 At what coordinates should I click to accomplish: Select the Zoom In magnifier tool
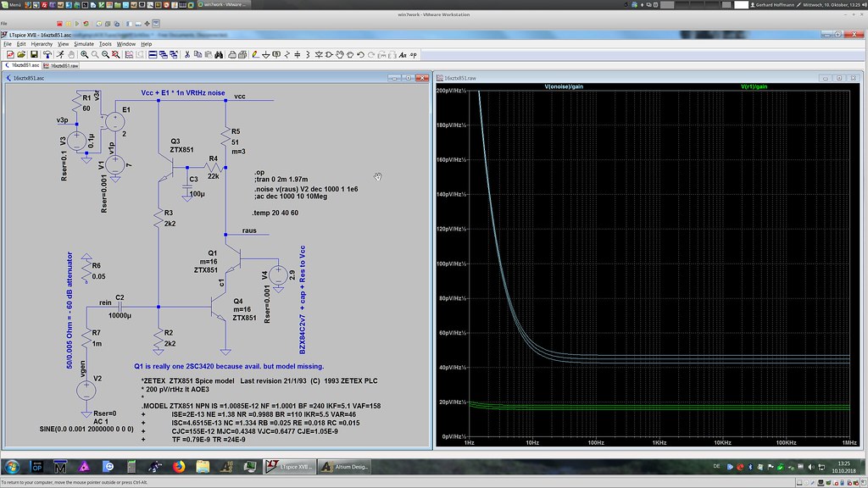(x=84, y=54)
